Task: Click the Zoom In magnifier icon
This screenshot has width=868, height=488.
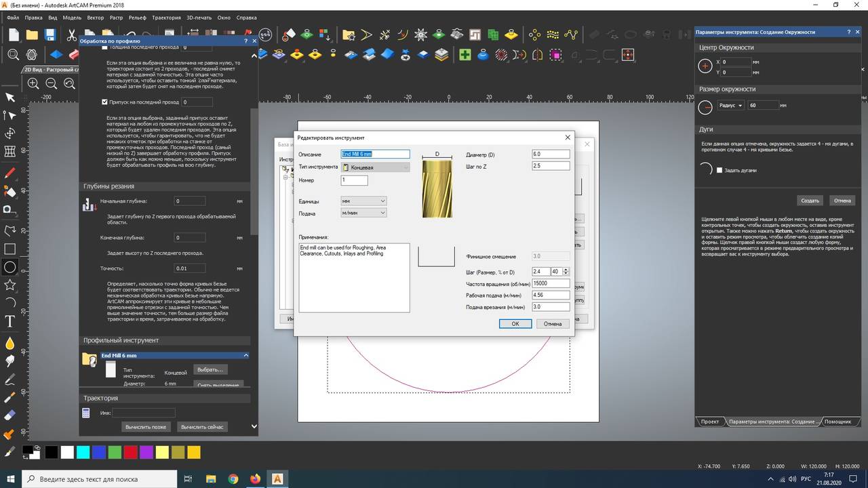Action: [33, 83]
